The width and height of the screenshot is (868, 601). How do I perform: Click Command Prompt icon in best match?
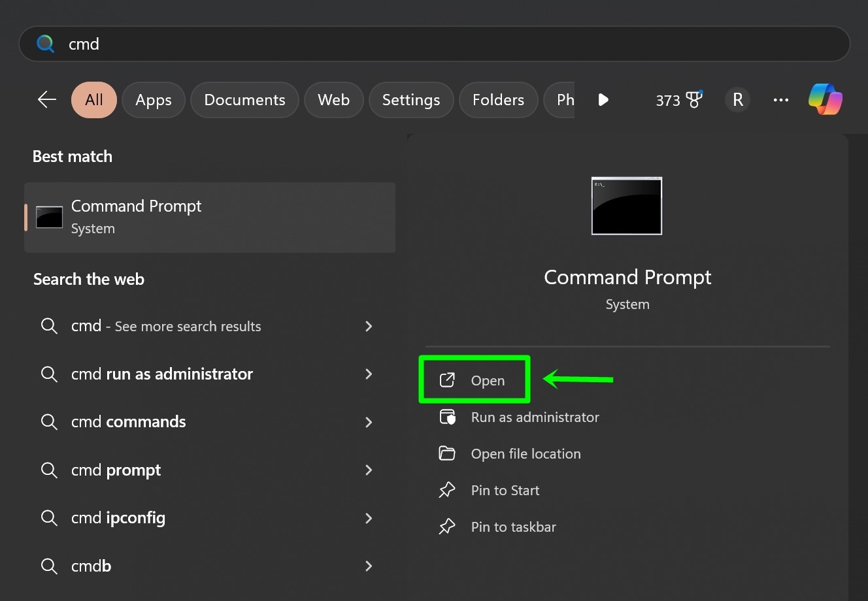tap(49, 217)
